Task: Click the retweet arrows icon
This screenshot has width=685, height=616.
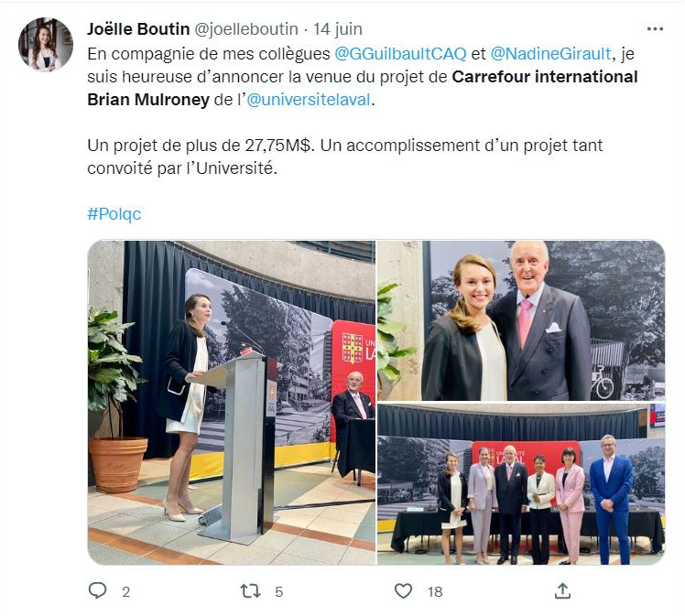Action: [x=250, y=591]
